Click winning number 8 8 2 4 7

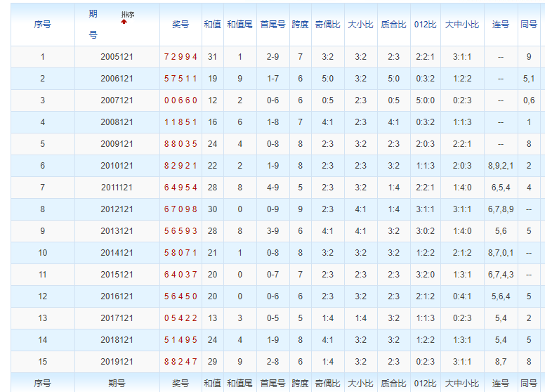pyautogui.click(x=180, y=361)
